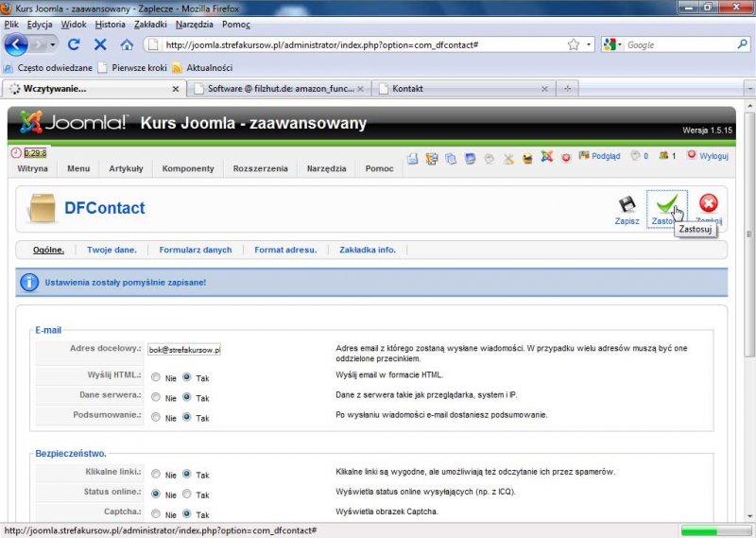Screen dimensions: 756x538
Task: Open the Podgląd preview link
Action: (599, 156)
